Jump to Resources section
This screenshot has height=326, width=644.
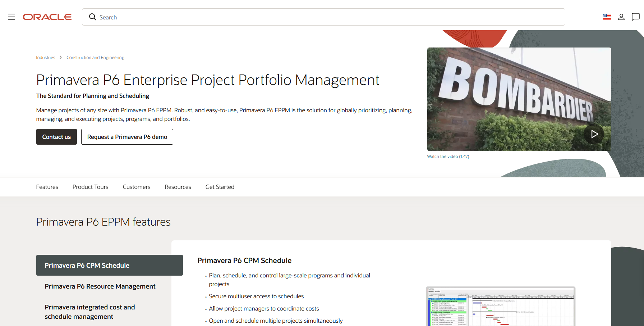point(178,187)
